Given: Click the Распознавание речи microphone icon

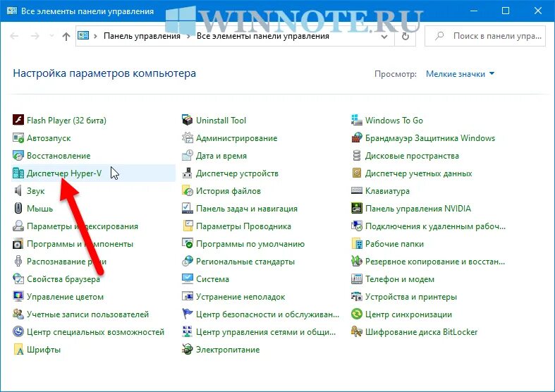Looking at the screenshot, I should 18,261.
